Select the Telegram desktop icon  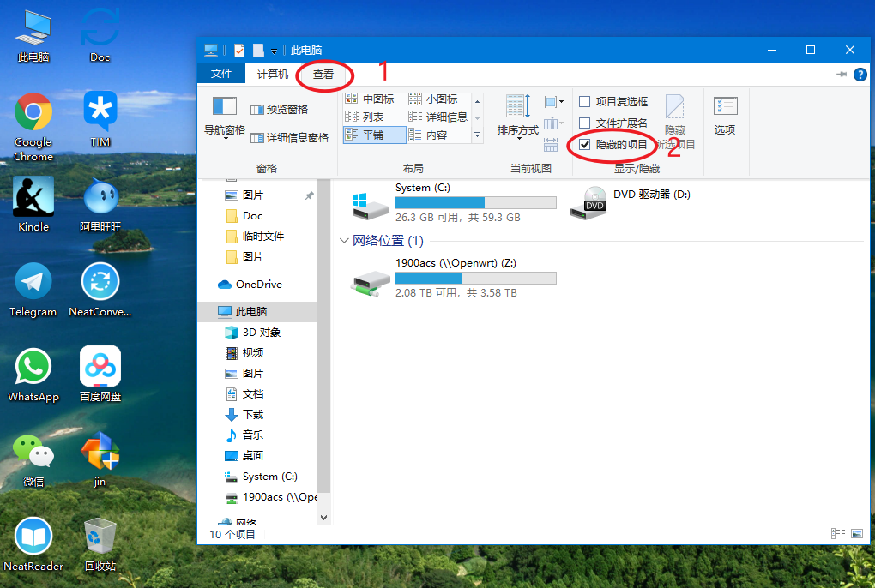33,290
